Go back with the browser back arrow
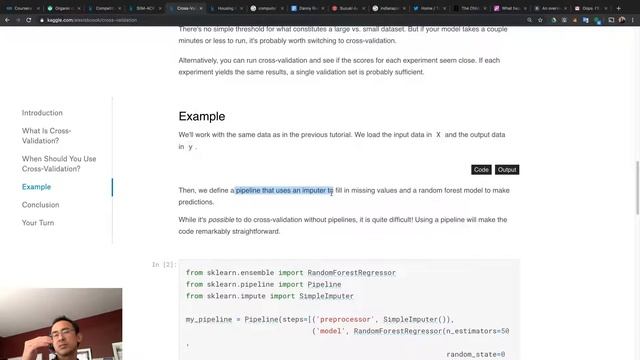 7,20
